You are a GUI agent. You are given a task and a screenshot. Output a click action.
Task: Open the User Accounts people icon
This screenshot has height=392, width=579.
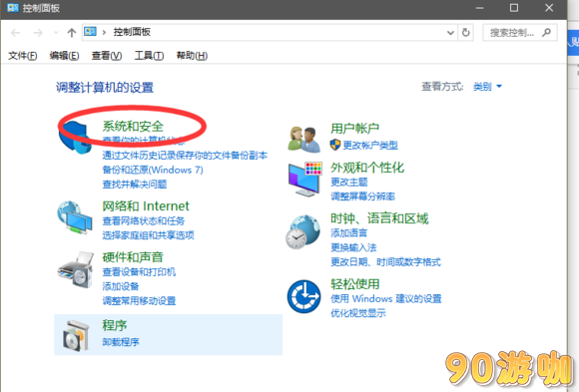click(x=304, y=140)
